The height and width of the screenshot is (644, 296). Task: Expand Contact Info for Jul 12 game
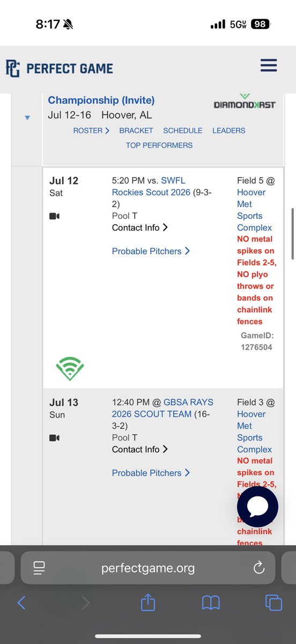coord(140,228)
